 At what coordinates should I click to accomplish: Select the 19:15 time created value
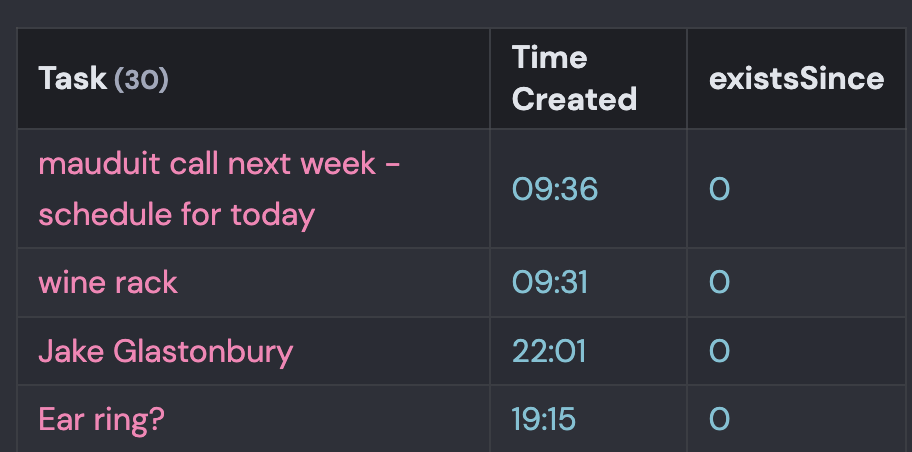(544, 419)
